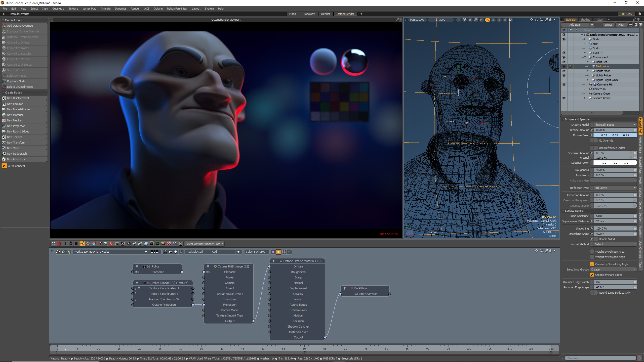Viewport: 644px width, 362px height.
Task: Click Add Octane Override button
Action: [20, 26]
